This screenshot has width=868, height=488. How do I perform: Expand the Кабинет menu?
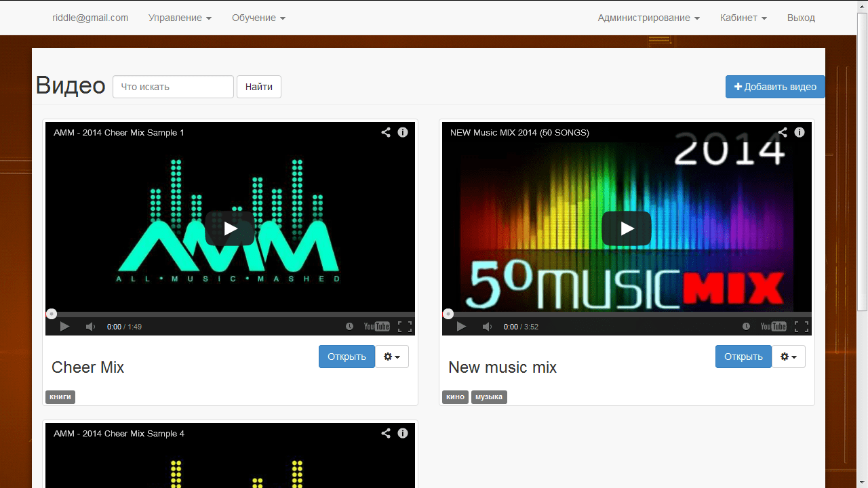coord(744,18)
